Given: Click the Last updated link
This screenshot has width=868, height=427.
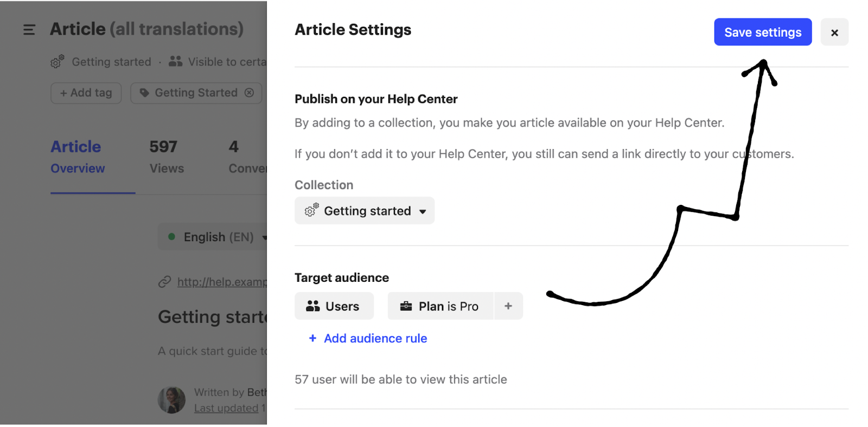Looking at the screenshot, I should tap(226, 408).
